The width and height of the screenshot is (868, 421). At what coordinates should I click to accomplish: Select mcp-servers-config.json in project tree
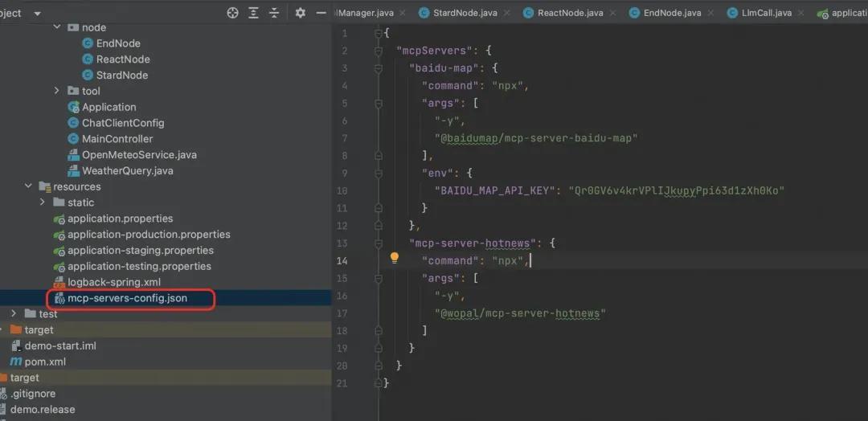(x=127, y=298)
